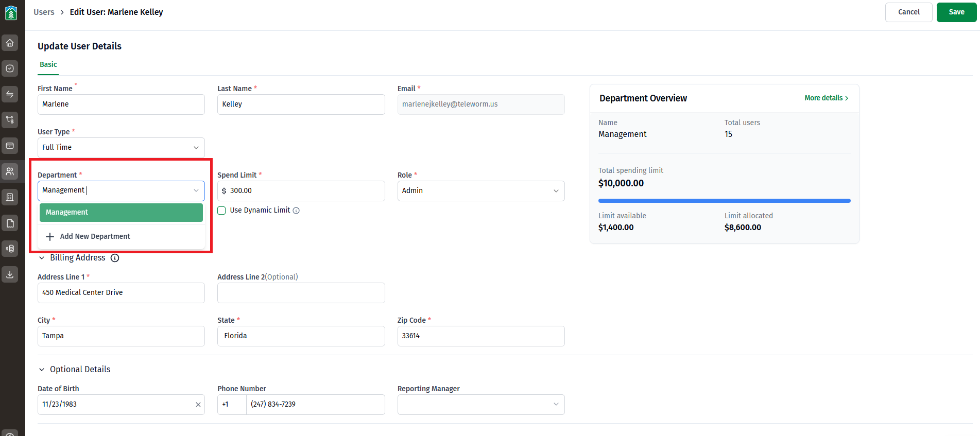980x436 pixels.
Task: Choose Add New Department option
Action: pyautogui.click(x=121, y=237)
